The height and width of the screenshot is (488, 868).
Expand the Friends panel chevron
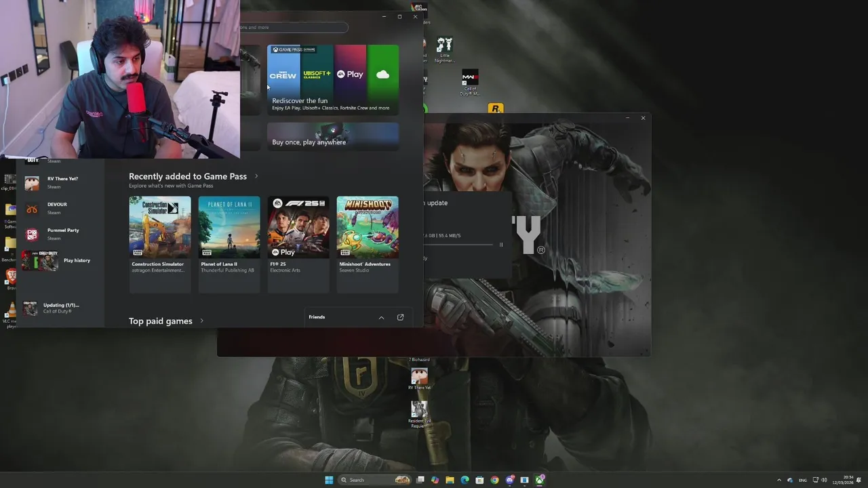tap(381, 317)
